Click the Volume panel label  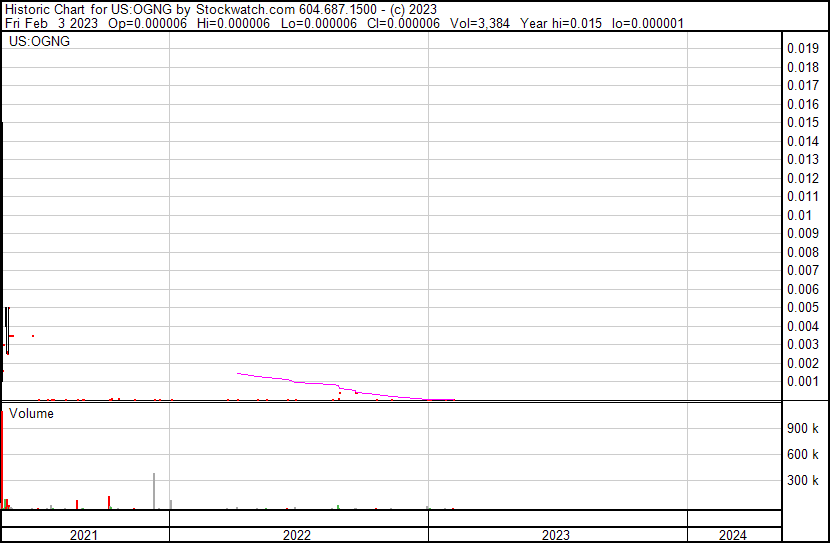(x=31, y=413)
